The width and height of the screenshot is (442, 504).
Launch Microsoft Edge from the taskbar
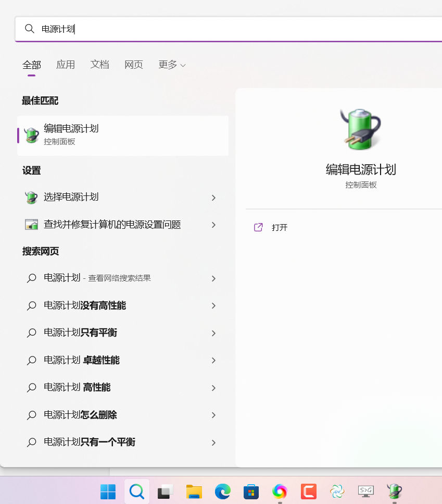tap(223, 491)
